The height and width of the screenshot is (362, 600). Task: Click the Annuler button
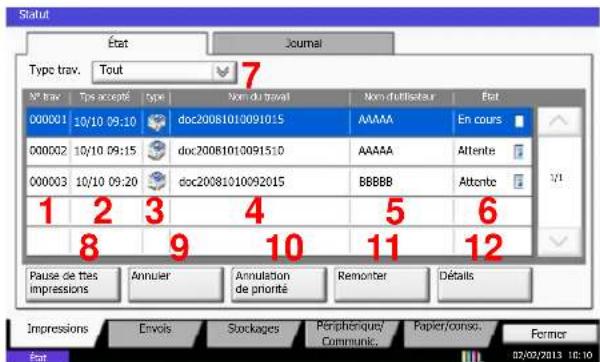coord(176,284)
